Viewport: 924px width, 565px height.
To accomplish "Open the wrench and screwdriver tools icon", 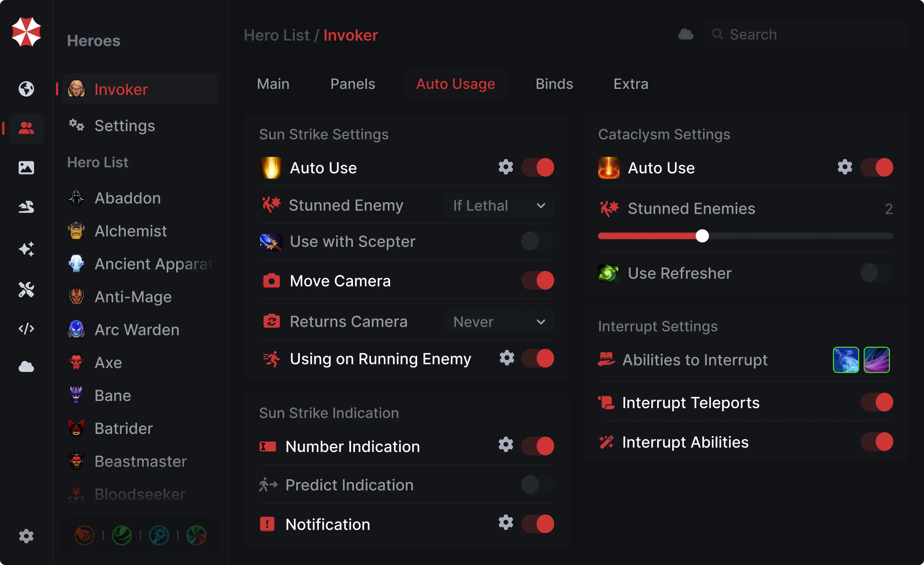I will point(26,289).
